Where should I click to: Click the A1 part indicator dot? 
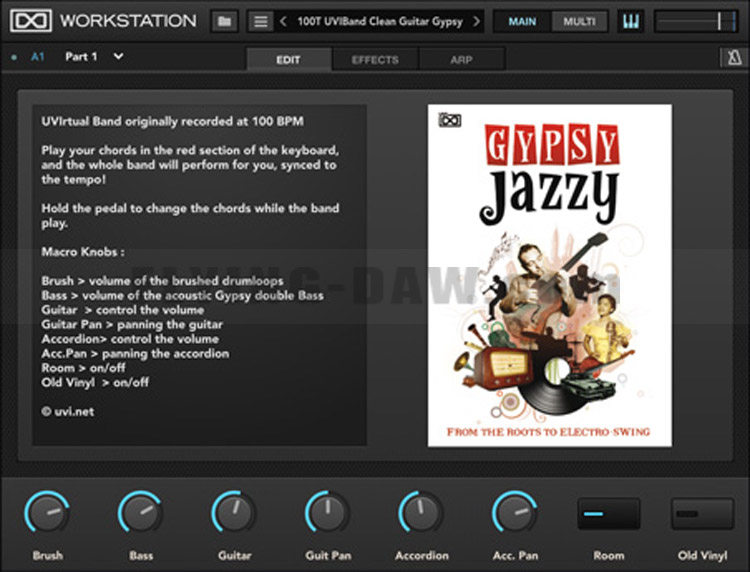14,57
